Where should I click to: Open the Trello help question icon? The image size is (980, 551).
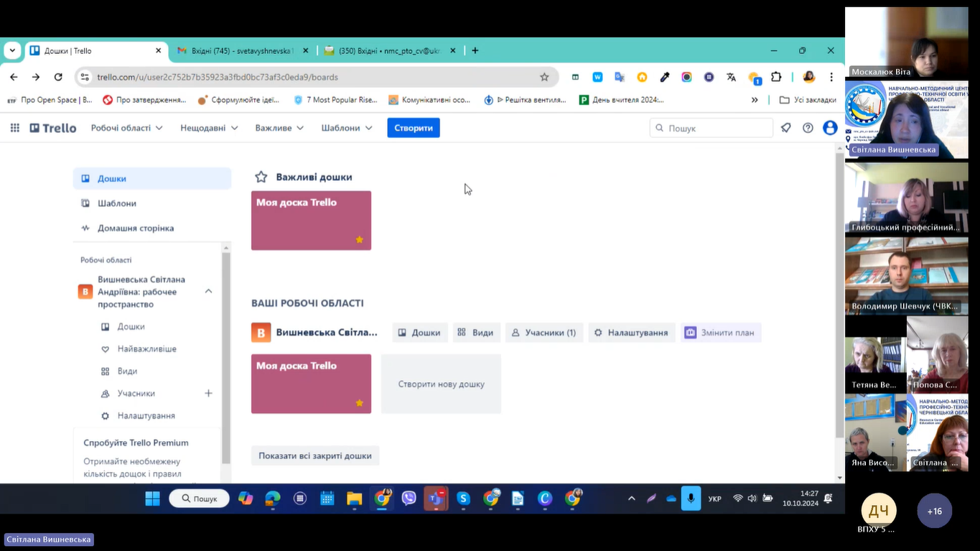tap(808, 128)
